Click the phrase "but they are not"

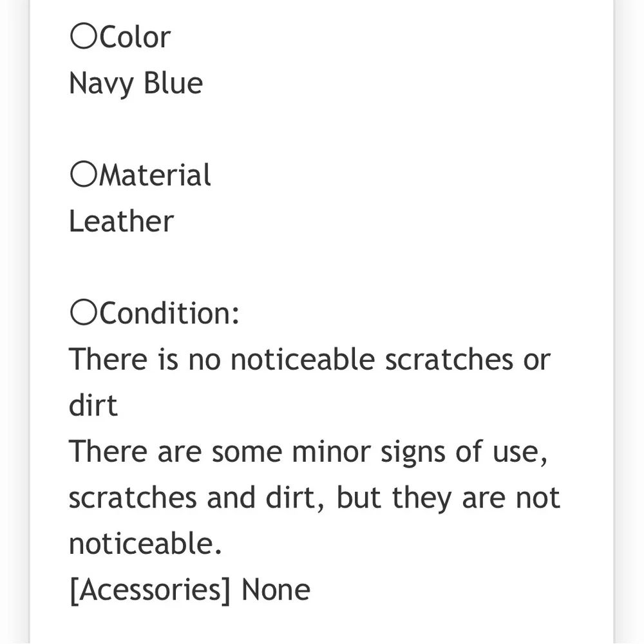click(448, 498)
